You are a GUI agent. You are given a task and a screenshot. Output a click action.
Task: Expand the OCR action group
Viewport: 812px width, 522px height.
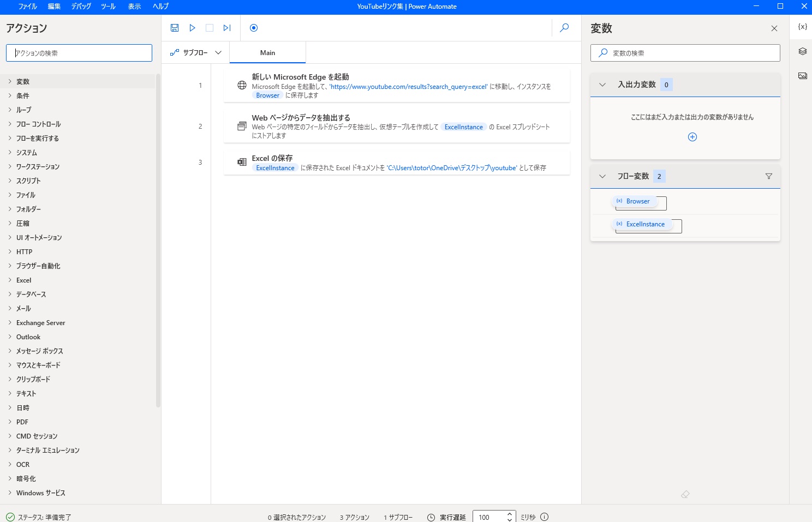tap(10, 464)
